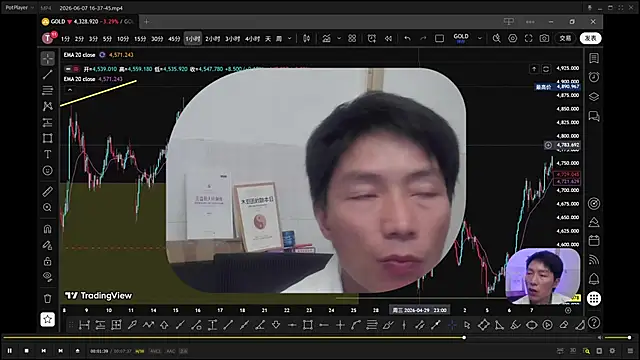640x360 pixels.
Task: Toggle PotPlayer 3D video mode
Action: 573,351
